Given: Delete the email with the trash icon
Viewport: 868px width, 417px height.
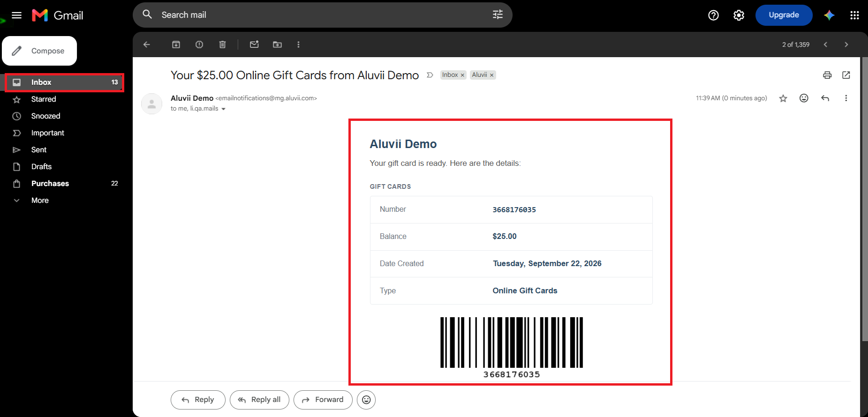Looking at the screenshot, I should coord(222,45).
